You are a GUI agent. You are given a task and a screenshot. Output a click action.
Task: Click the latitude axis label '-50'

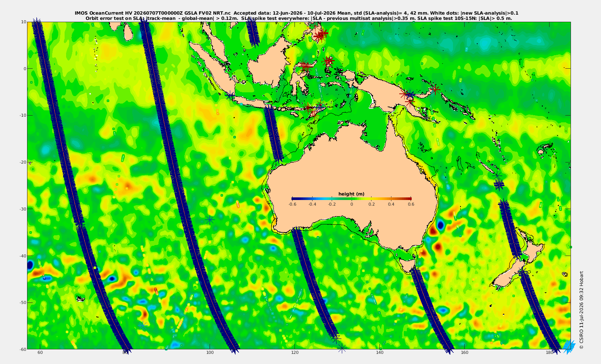(23, 302)
